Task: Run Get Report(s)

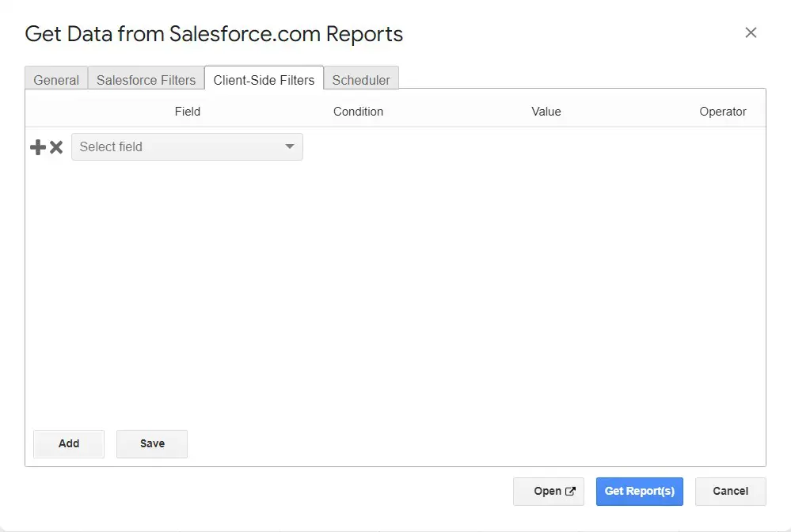Action: click(640, 491)
